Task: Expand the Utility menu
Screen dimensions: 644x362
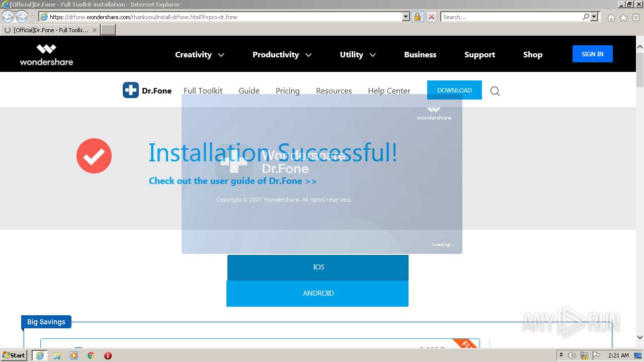Action: click(x=358, y=55)
